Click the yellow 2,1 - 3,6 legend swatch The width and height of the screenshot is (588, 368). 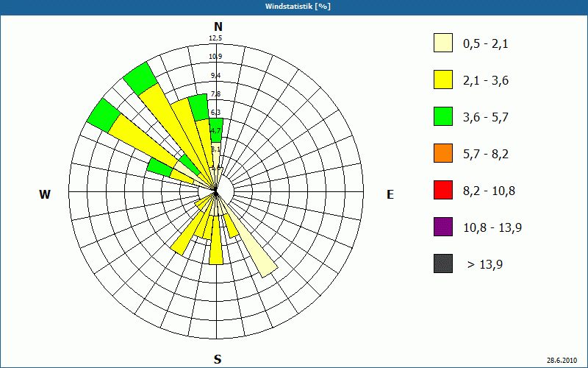click(x=443, y=79)
